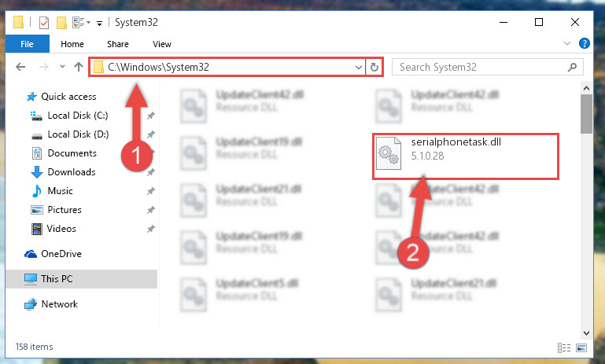Viewport: 605px width, 364px height.
Task: Click the Properties quick access toolbar icon
Action: (x=44, y=23)
